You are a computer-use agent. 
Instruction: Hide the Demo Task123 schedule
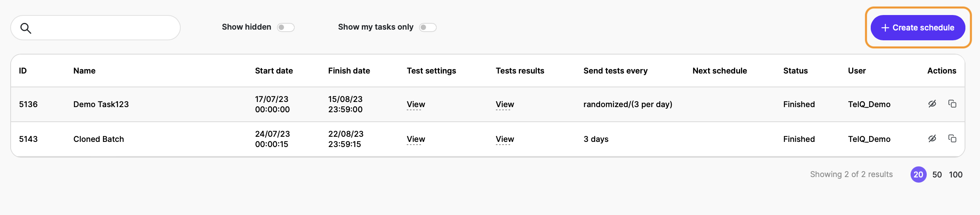coord(932,104)
